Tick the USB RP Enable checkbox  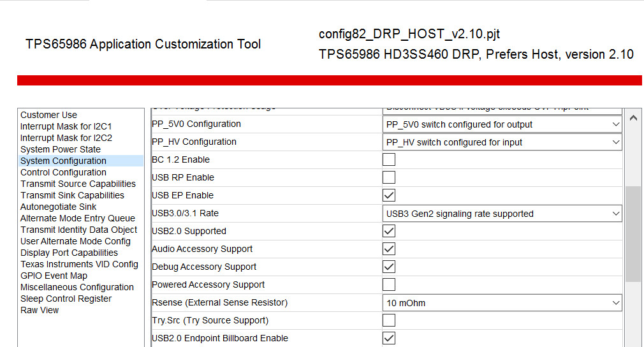(388, 177)
